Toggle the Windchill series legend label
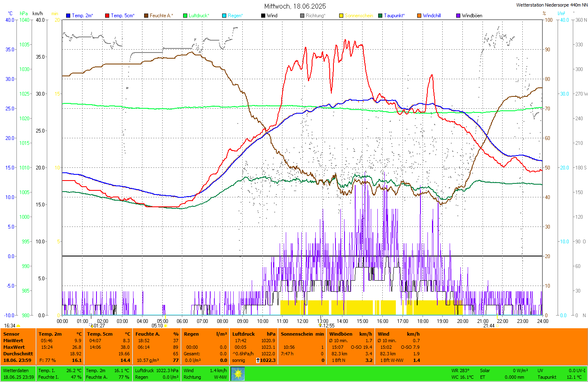588x382 pixels. [x=432, y=16]
